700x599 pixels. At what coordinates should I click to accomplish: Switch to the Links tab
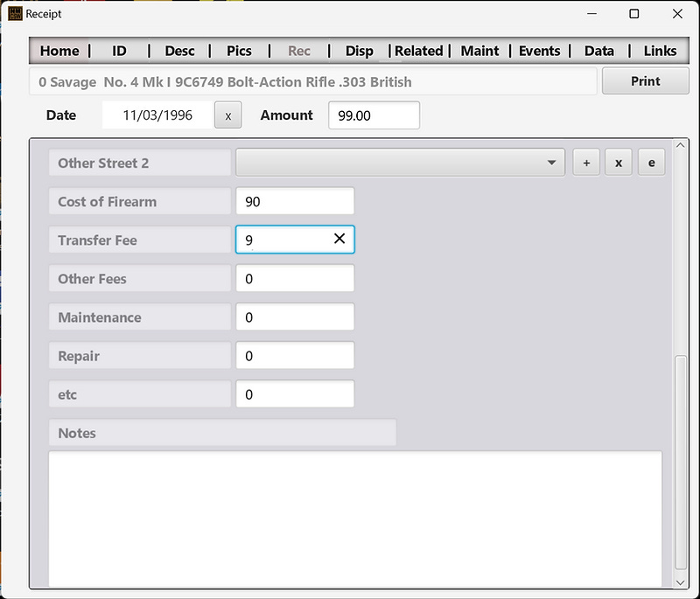660,51
